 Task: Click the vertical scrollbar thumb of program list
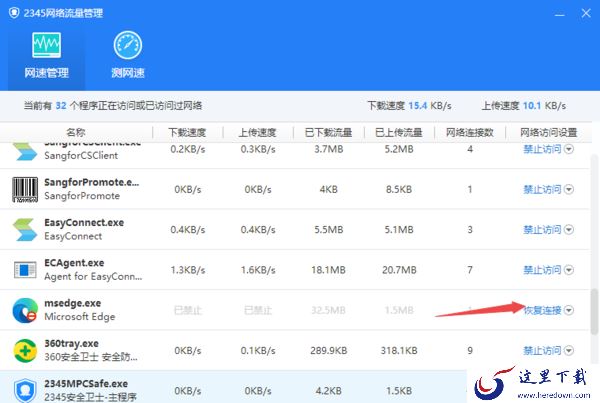(x=594, y=311)
